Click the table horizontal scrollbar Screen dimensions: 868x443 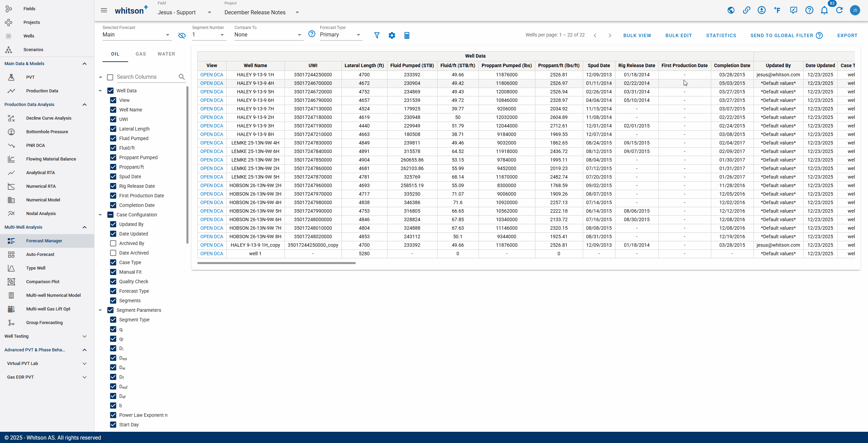pos(276,263)
